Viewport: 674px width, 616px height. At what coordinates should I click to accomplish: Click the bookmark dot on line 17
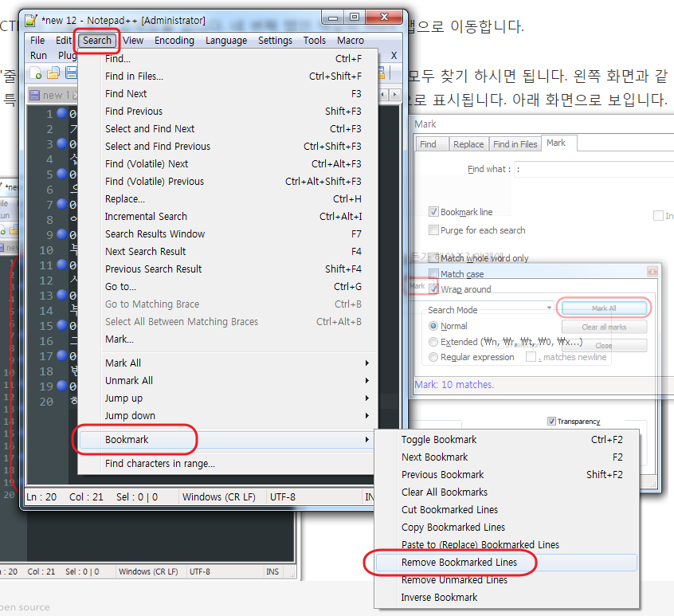click(x=62, y=355)
